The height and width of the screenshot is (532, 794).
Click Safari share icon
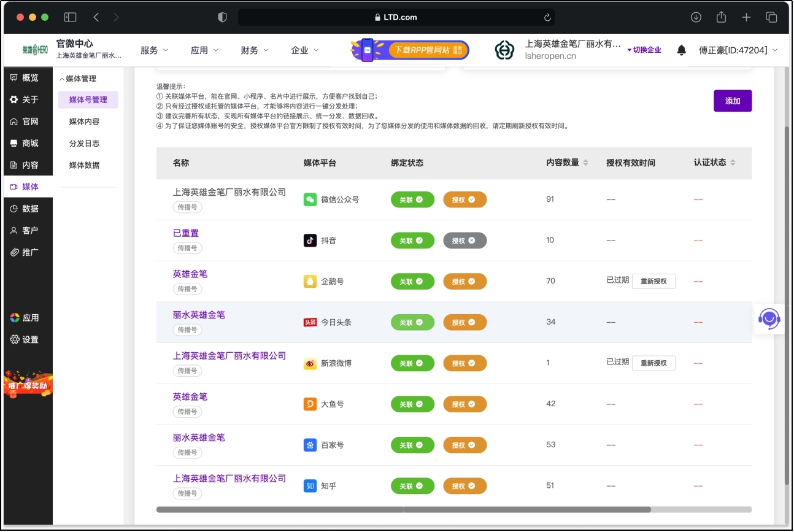tap(721, 17)
